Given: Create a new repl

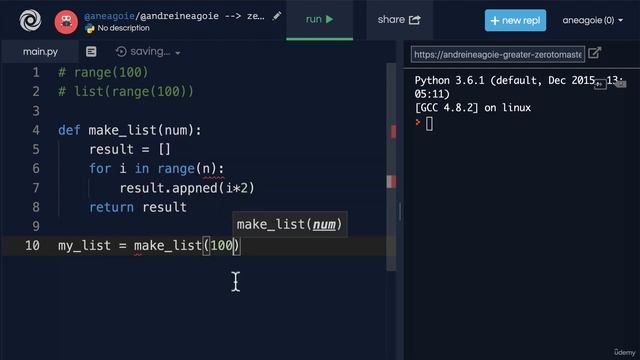Looking at the screenshot, I should tap(515, 20).
